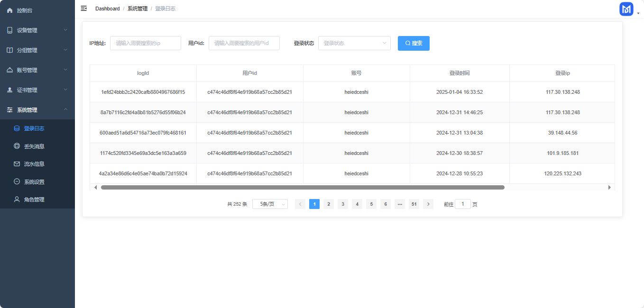Open the 5条/页 page size selector
The width and height of the screenshot is (644, 308).
pos(270,204)
